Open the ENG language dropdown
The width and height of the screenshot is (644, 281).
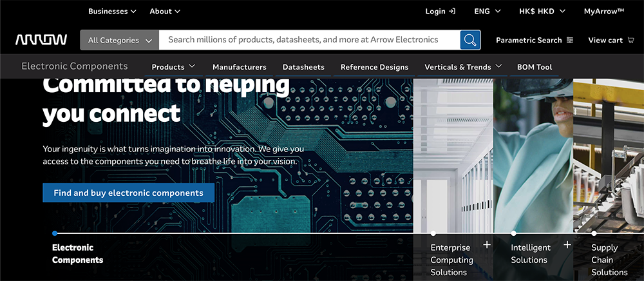(x=488, y=11)
